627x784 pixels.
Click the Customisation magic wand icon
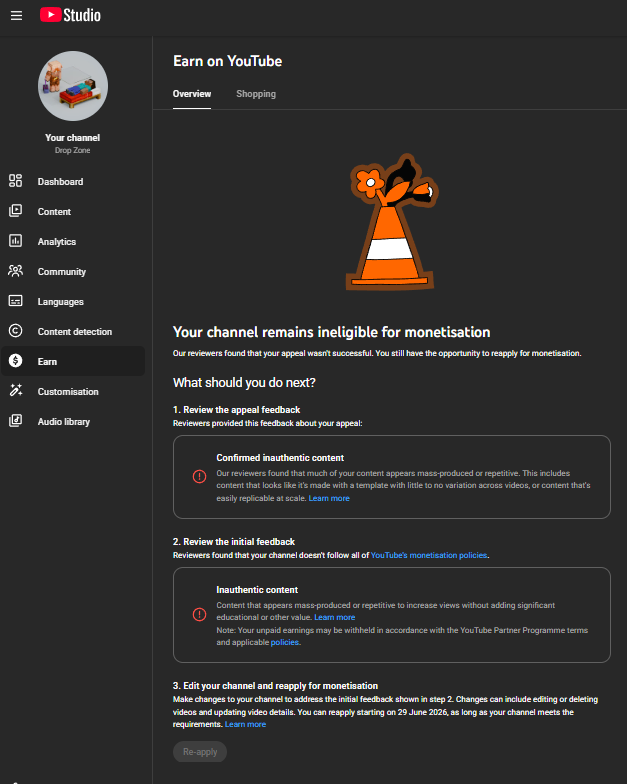click(x=16, y=390)
